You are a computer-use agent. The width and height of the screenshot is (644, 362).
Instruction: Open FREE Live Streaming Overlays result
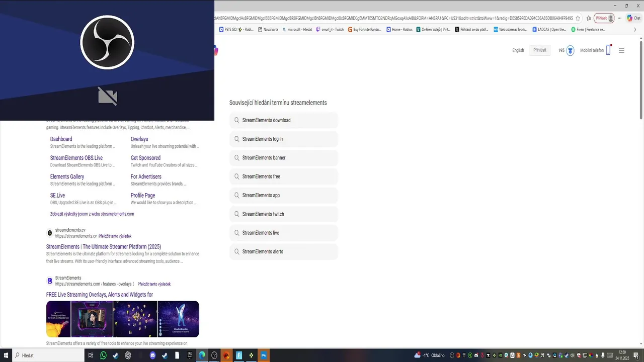100,295
